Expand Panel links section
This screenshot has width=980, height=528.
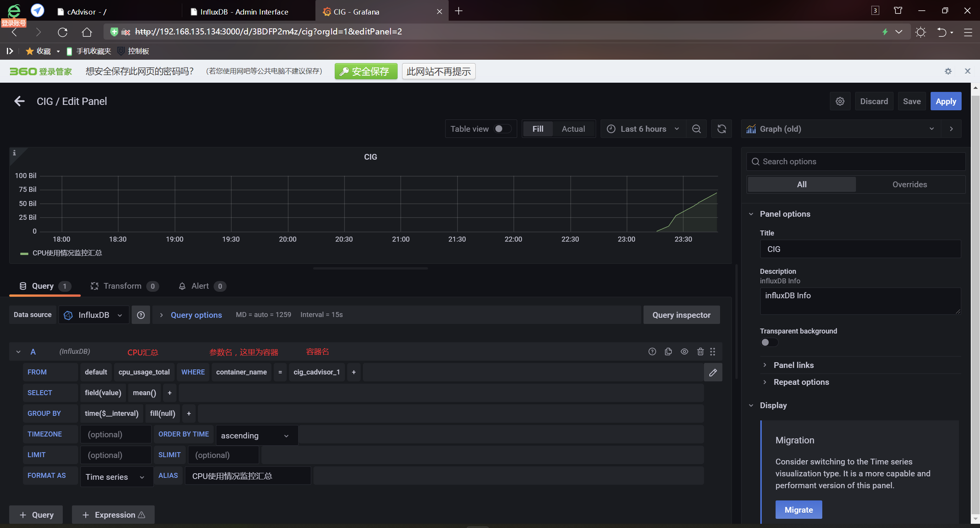(793, 365)
